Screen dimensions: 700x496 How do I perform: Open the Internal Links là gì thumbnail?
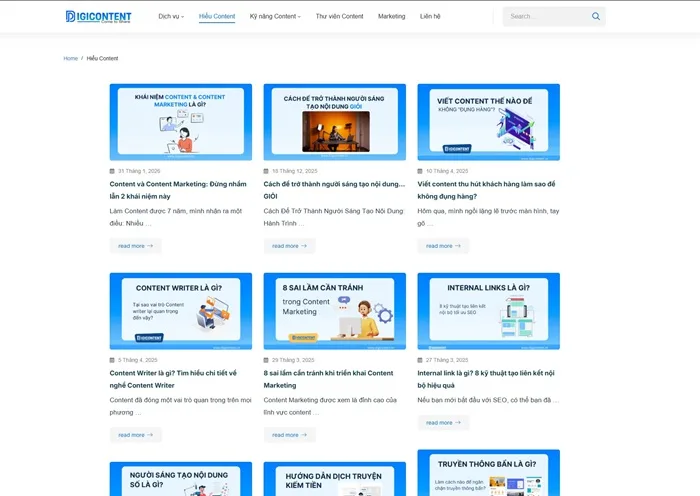click(x=488, y=311)
